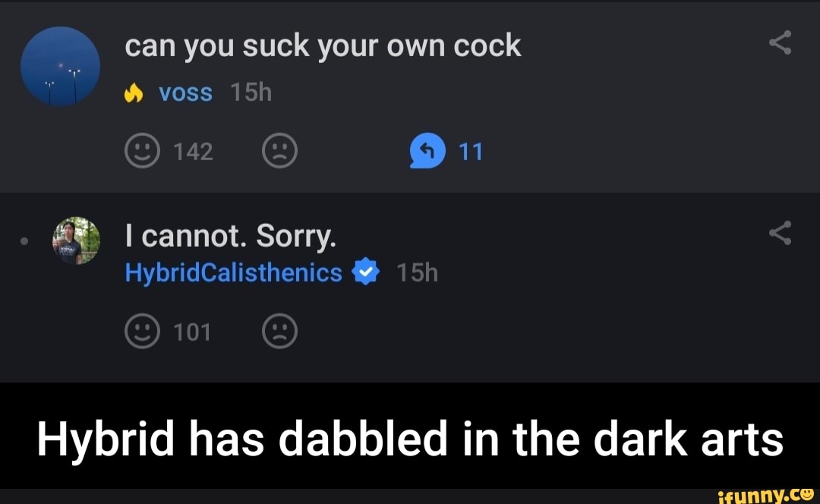The height and width of the screenshot is (504, 820).
Task: Click the 142 smile count
Action: [194, 152]
